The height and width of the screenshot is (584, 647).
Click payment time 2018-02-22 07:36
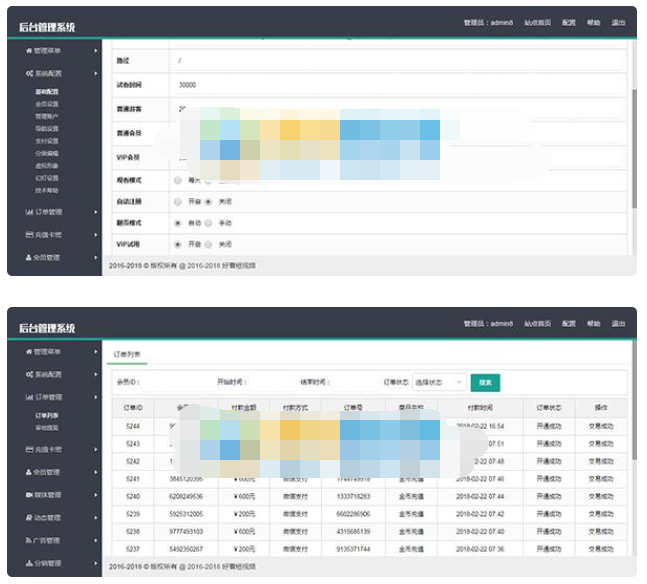480,549
